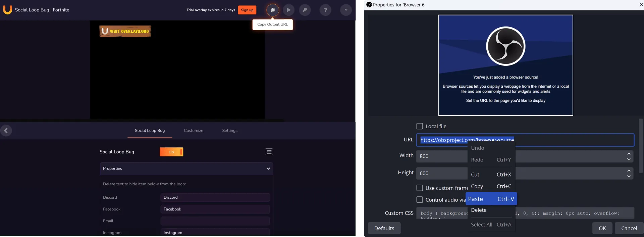Click the Visit Overlays.uno banner in preview
Screen dimensions: 644x237
(x=125, y=31)
